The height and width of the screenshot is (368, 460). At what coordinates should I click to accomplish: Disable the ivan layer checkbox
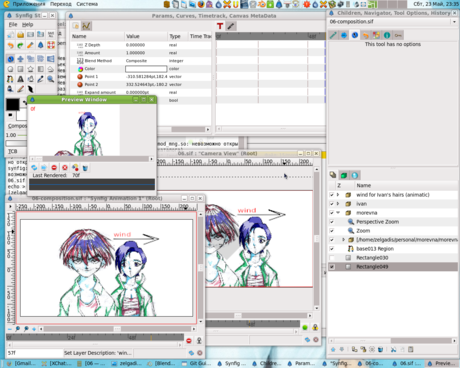coord(332,204)
